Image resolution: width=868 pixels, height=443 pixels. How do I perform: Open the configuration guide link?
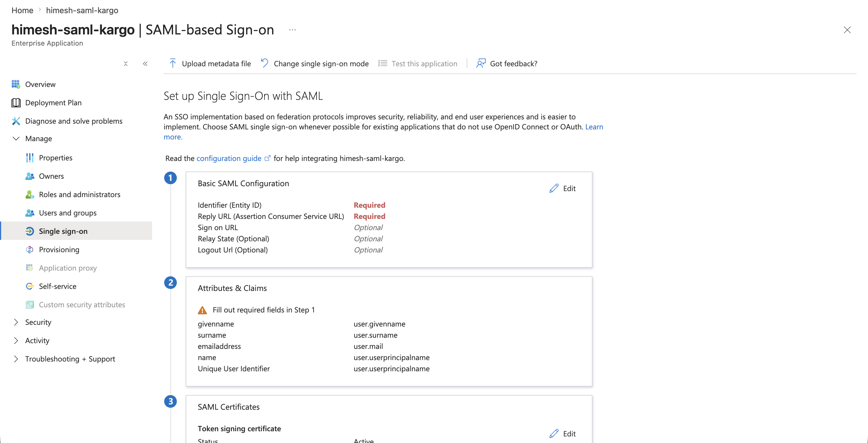click(229, 158)
